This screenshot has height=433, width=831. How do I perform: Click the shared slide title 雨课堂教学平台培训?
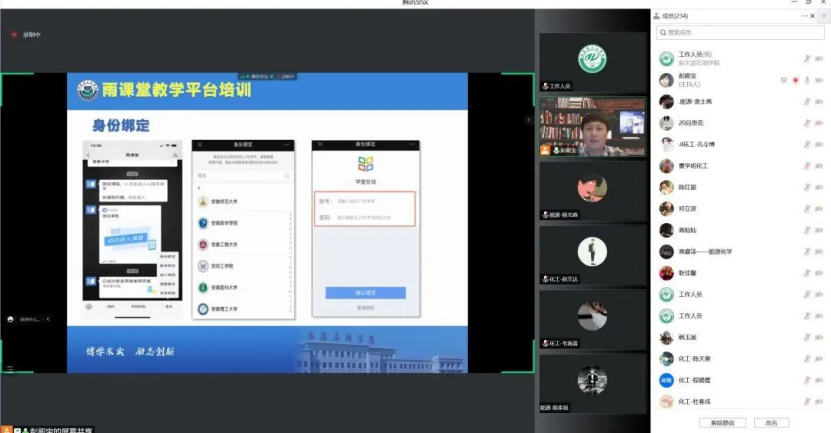(x=176, y=90)
